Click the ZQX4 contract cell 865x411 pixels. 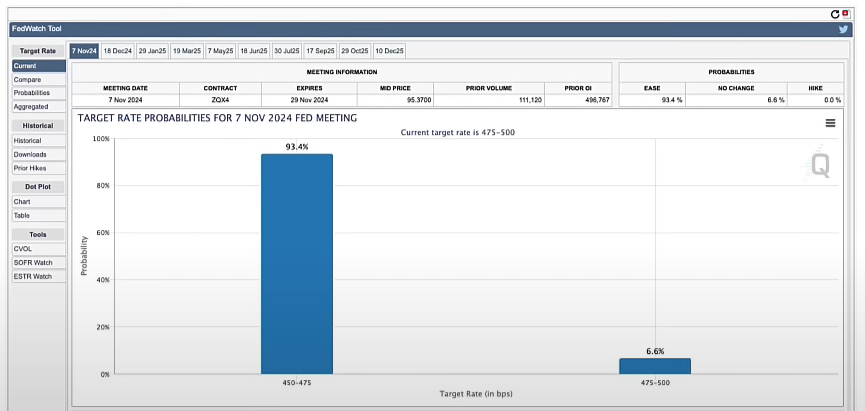coord(220,100)
